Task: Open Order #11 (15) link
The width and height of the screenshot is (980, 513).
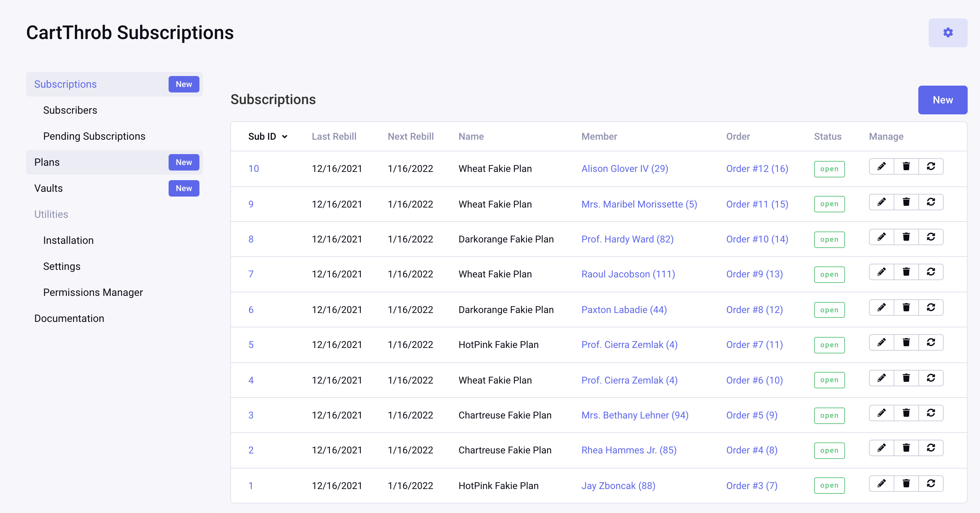Action: coord(757,204)
